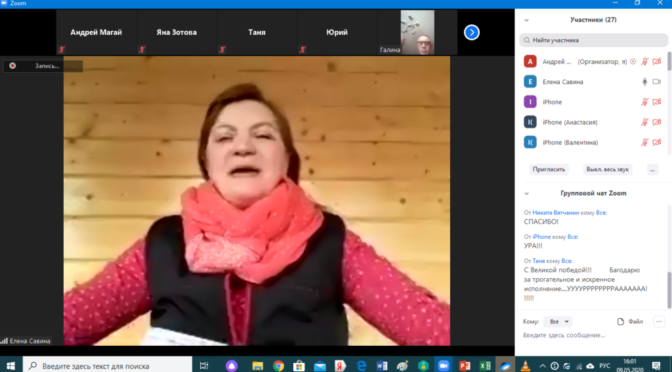Open more participant options ellipsis button
The image size is (672, 372).
pos(652,170)
